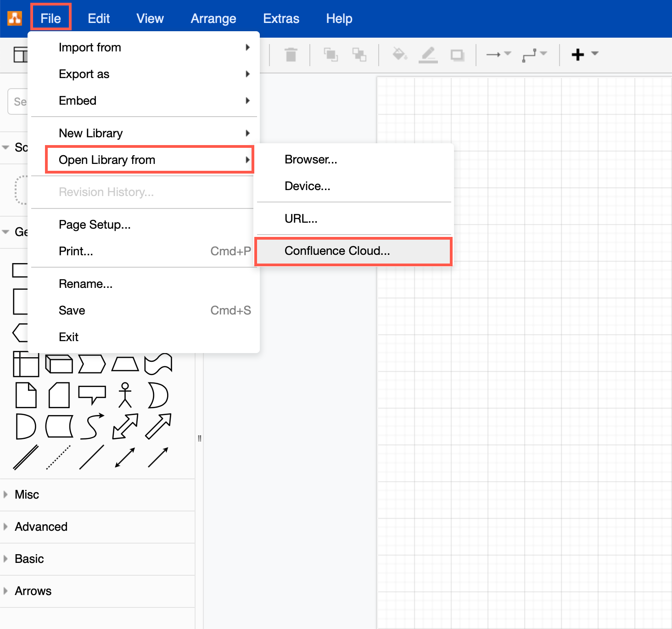Click the To Front toolbar icon

(331, 55)
